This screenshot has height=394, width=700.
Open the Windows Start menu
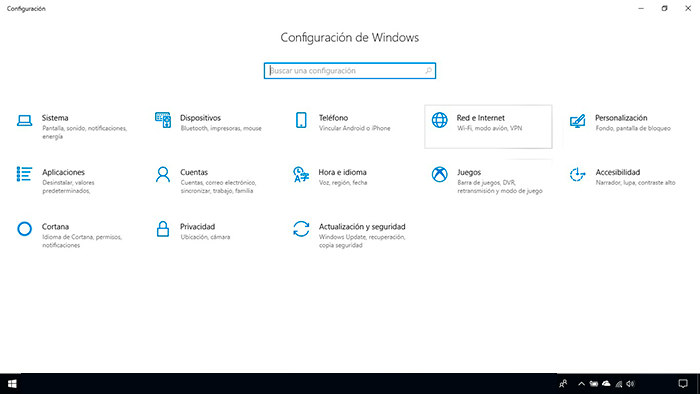[x=12, y=384]
